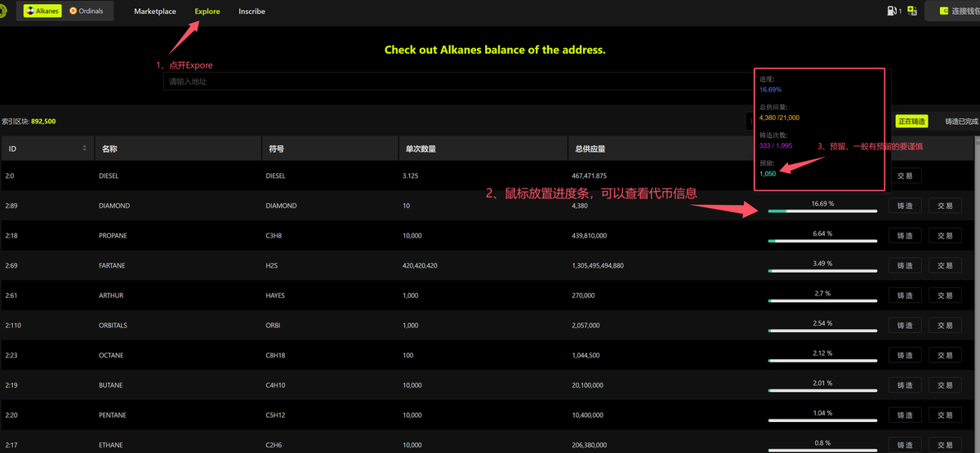Click the C8H18 symbol cell

click(276, 355)
